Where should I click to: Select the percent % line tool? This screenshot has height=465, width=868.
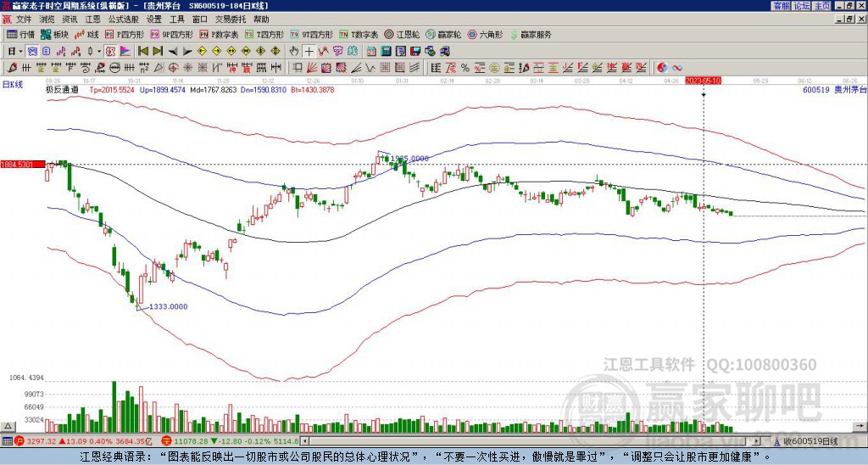465,68
